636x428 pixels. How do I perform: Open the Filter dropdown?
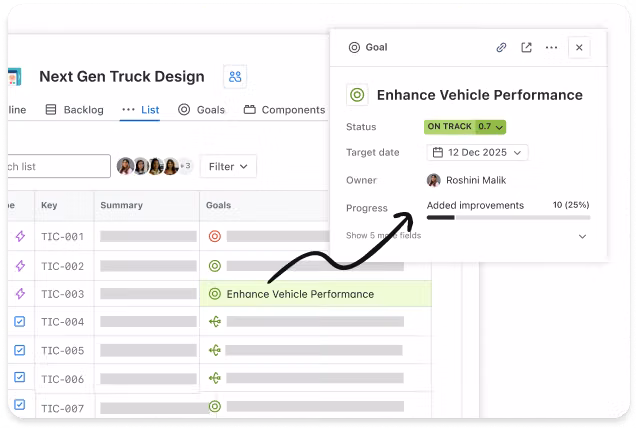click(x=228, y=167)
